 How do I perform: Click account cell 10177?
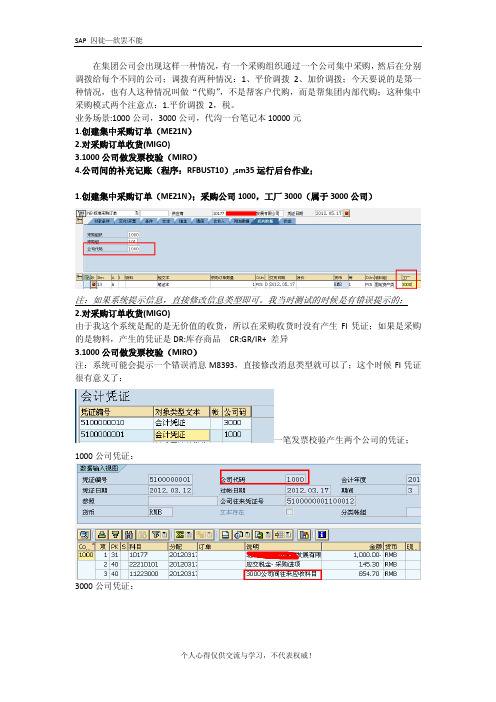(148, 555)
